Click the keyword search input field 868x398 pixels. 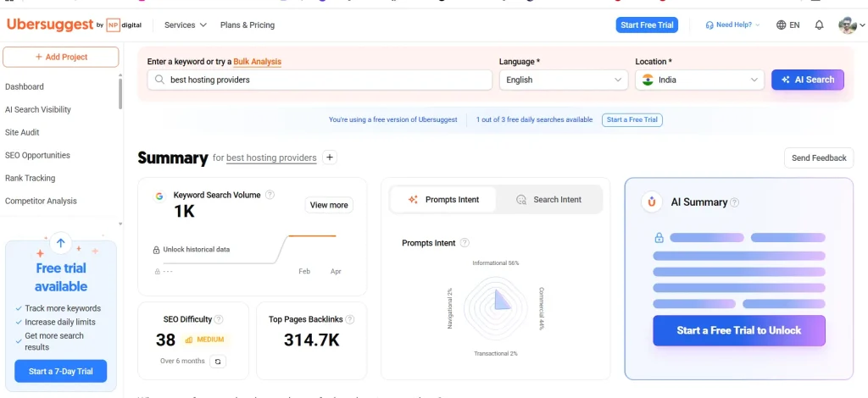pyautogui.click(x=320, y=80)
